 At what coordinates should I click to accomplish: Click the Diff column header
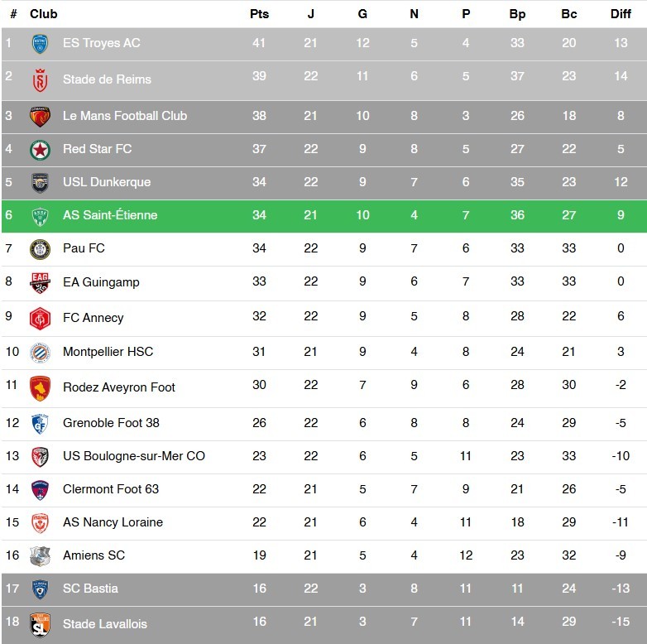pyautogui.click(x=621, y=14)
